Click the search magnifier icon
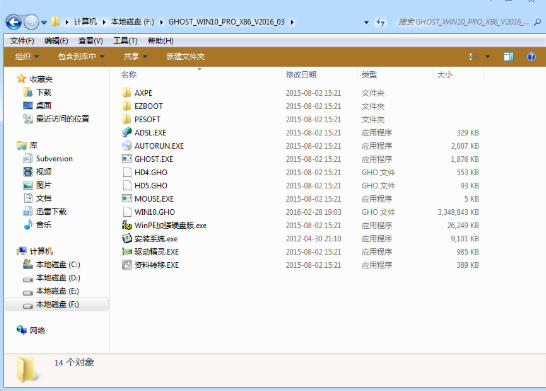Screen dimensions: 546x391 pyautogui.click(x=537, y=22)
